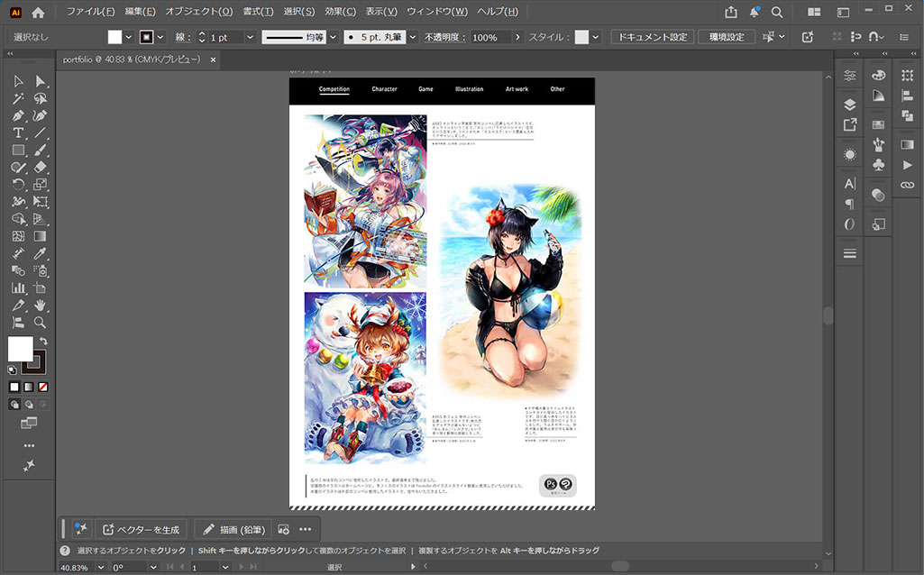This screenshot has height=575, width=924.
Task: Click the ベクターを生成 button
Action: (x=142, y=529)
